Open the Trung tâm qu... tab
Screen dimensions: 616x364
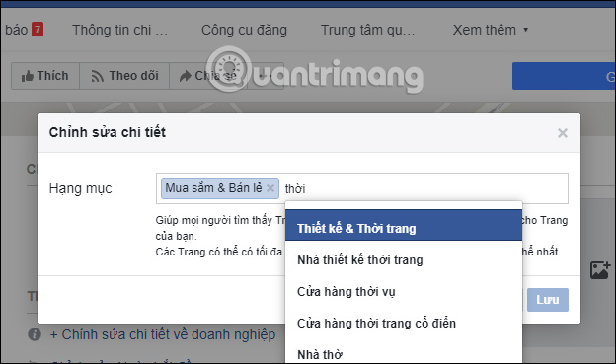367,30
